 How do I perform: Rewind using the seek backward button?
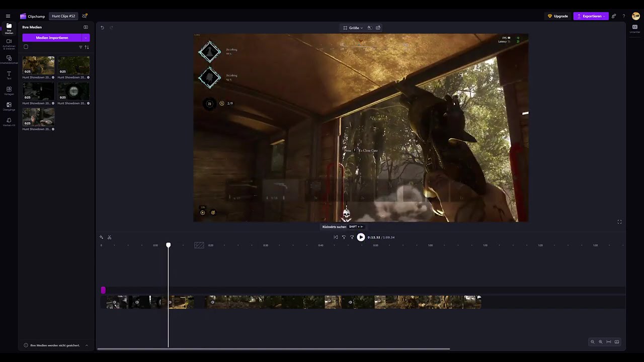click(344, 237)
